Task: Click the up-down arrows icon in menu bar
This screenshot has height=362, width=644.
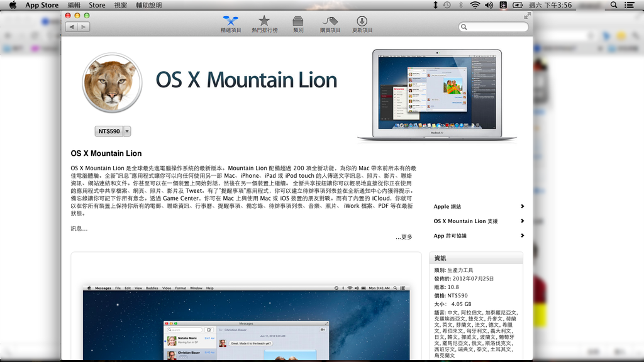Action: pos(435,5)
